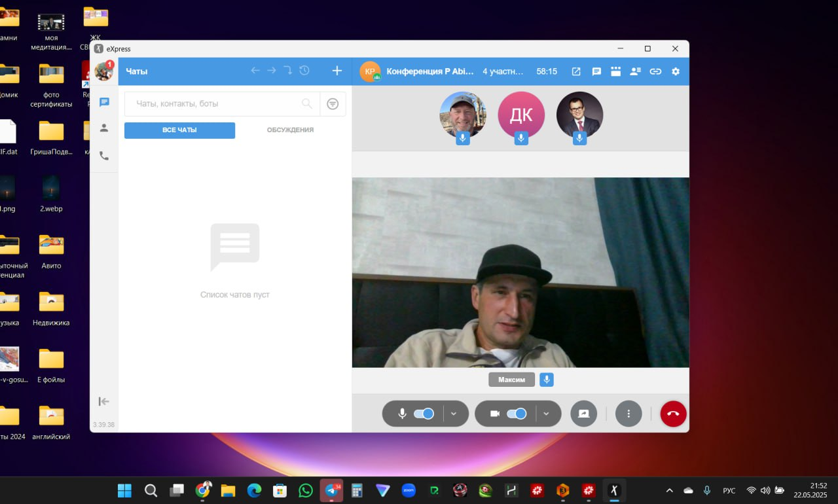This screenshot has height=504, width=838.
Task: Open Microsoft Edge from the taskbar
Action: click(255, 490)
